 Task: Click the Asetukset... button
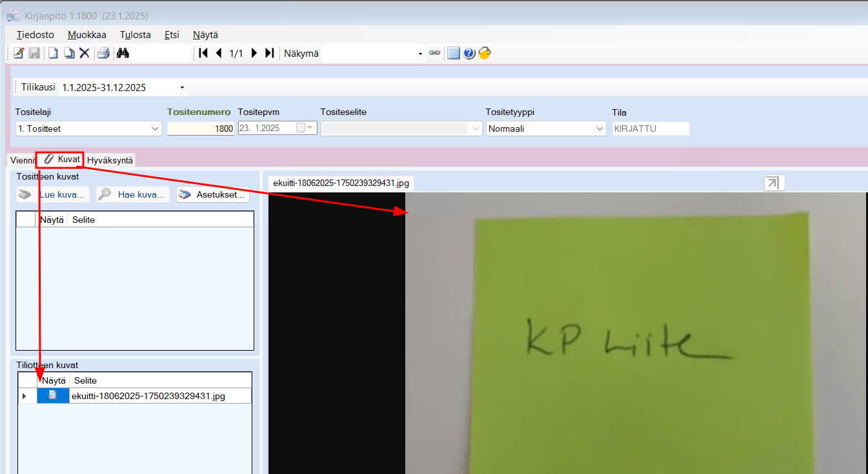coord(213,194)
